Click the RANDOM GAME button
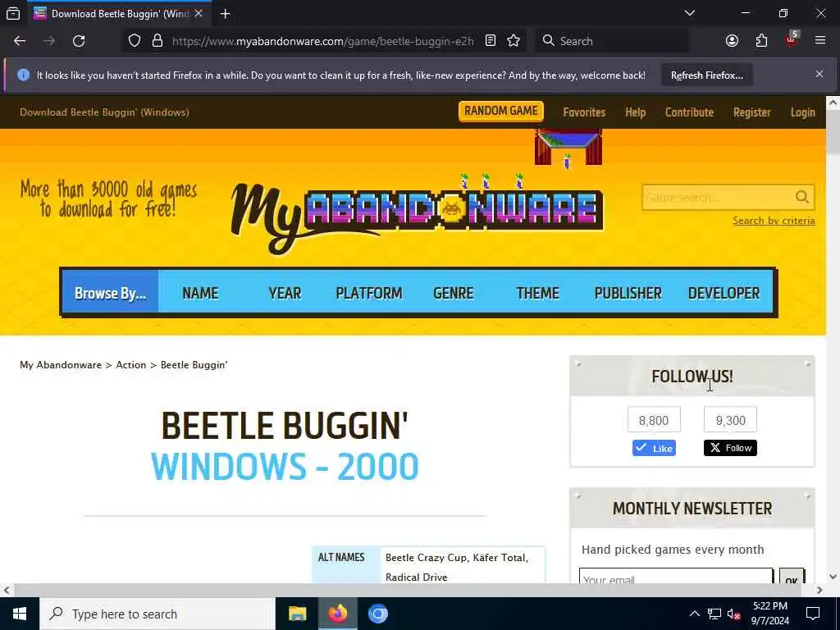The height and width of the screenshot is (630, 840). pyautogui.click(x=501, y=111)
